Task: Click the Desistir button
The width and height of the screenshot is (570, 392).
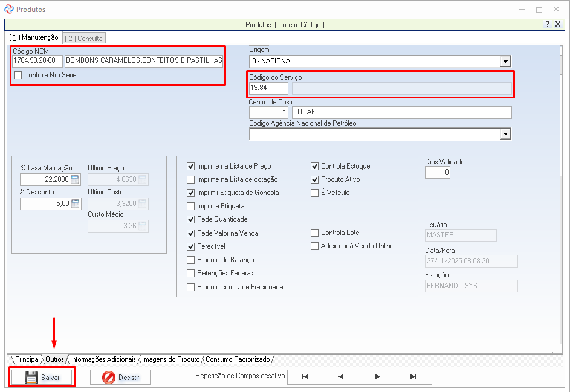Action: click(120, 378)
